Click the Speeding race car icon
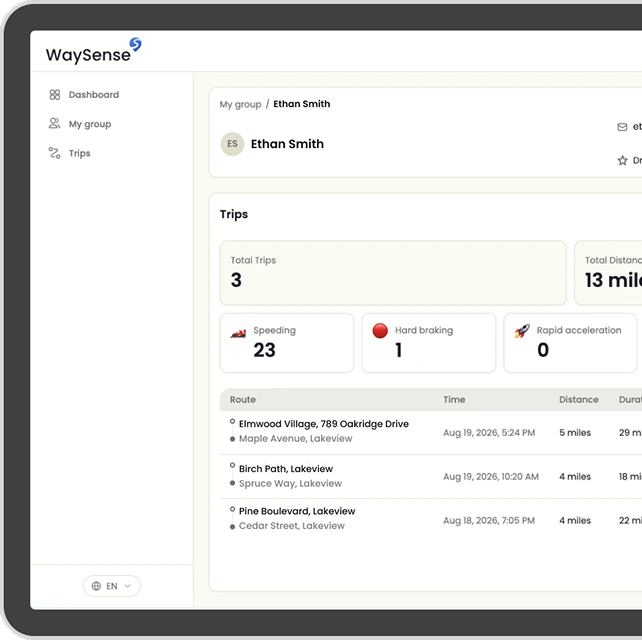 click(238, 334)
